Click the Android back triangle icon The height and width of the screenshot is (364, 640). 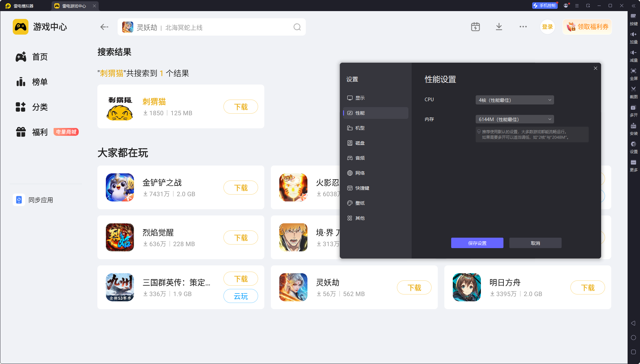coord(633,323)
